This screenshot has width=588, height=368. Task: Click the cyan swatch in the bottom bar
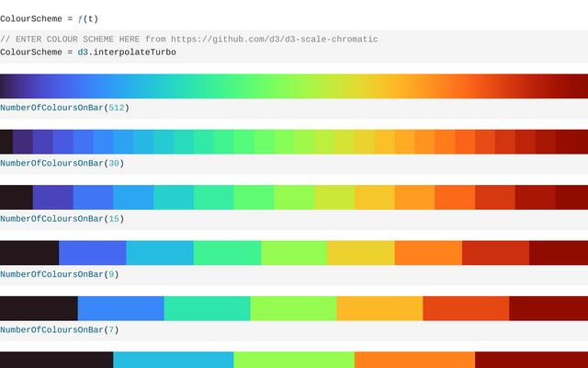(174, 360)
